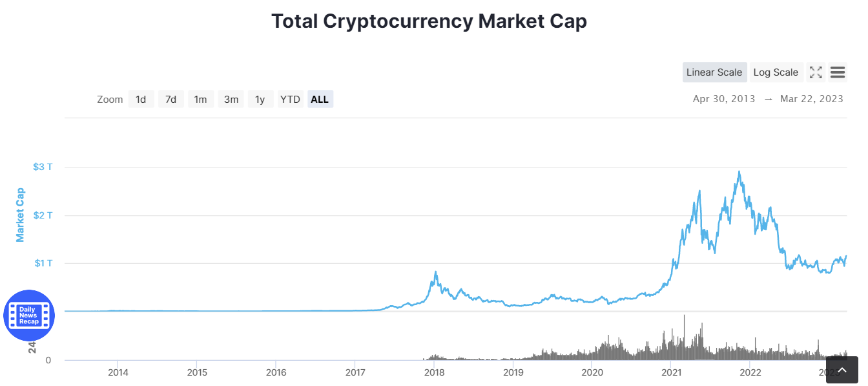Click the 2018 year label on x-axis
This screenshot has height=386, width=868.
click(x=434, y=372)
